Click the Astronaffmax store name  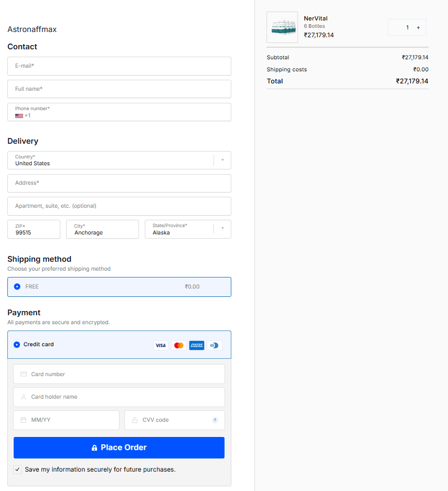tap(32, 29)
